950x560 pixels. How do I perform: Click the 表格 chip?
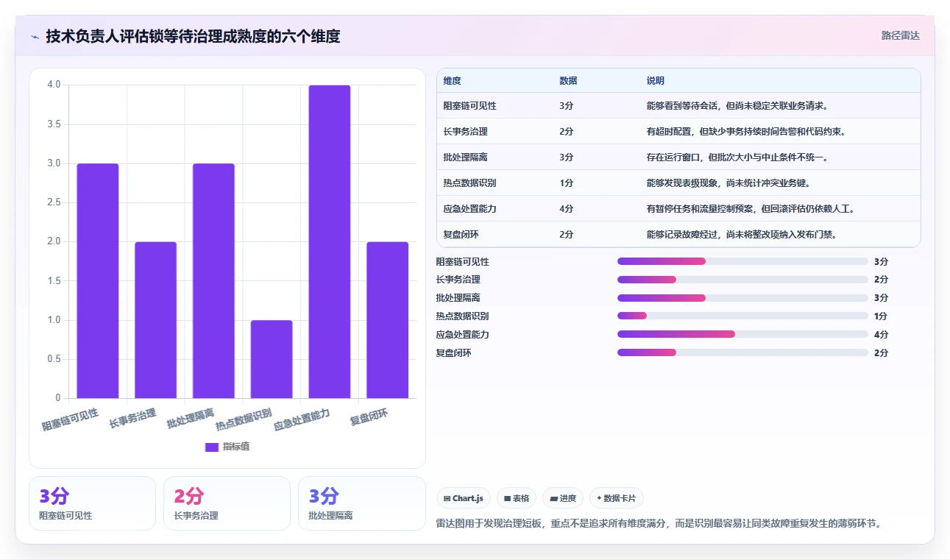tap(517, 498)
